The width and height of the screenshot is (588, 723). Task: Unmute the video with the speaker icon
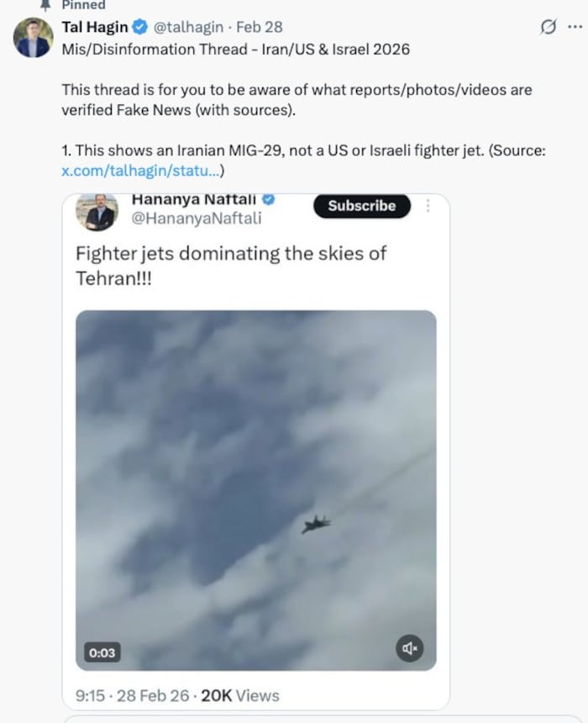pyautogui.click(x=409, y=648)
